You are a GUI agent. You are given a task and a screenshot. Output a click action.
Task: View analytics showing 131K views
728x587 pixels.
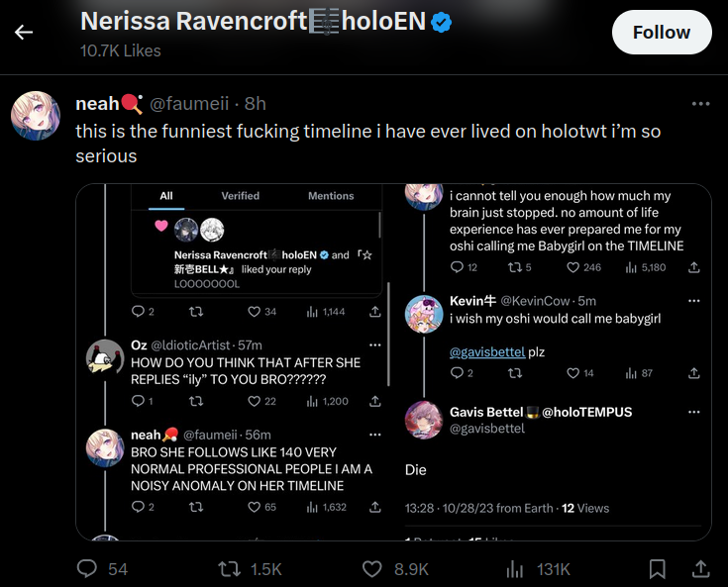pos(515,568)
